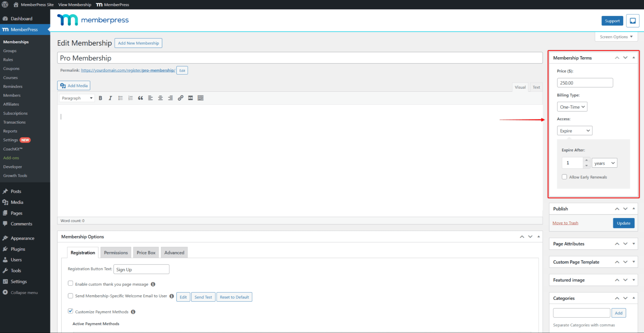
Task: Click the Bold formatting icon
Action: click(x=100, y=98)
